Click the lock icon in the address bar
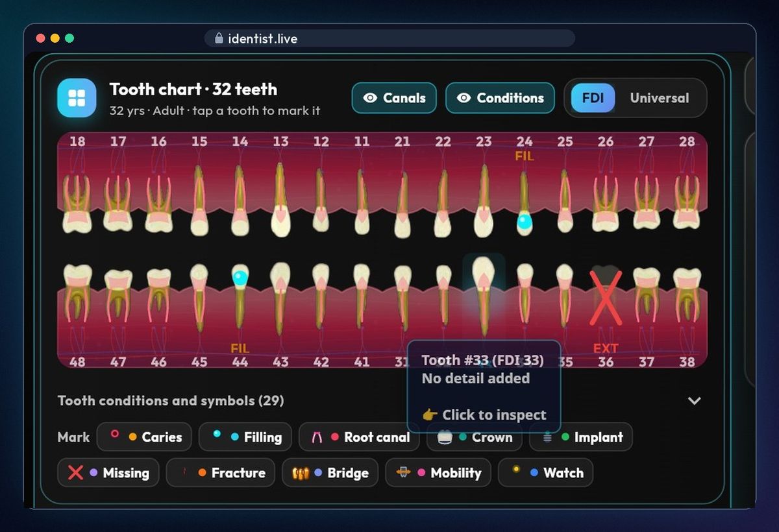The image size is (779, 532). (219, 38)
